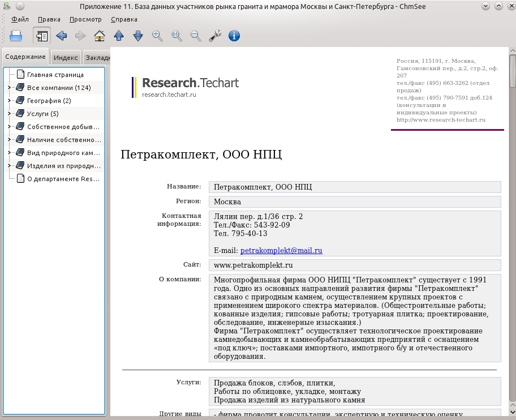Open the Справка menu
Image resolution: width=516 pixels, height=420 pixels.
click(124, 19)
